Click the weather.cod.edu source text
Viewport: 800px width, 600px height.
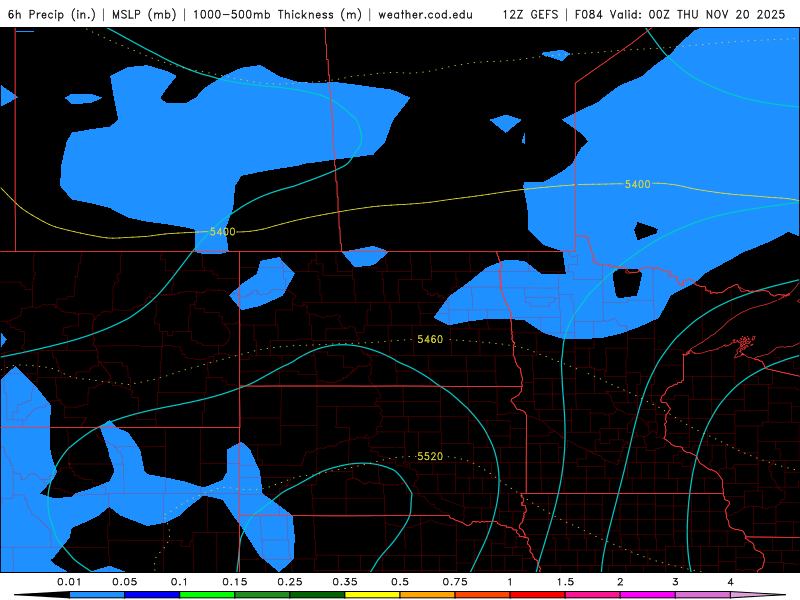425,14
